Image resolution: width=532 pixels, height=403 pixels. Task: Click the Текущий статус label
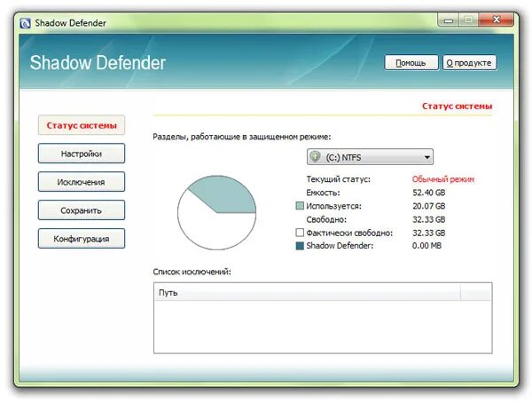tap(339, 179)
